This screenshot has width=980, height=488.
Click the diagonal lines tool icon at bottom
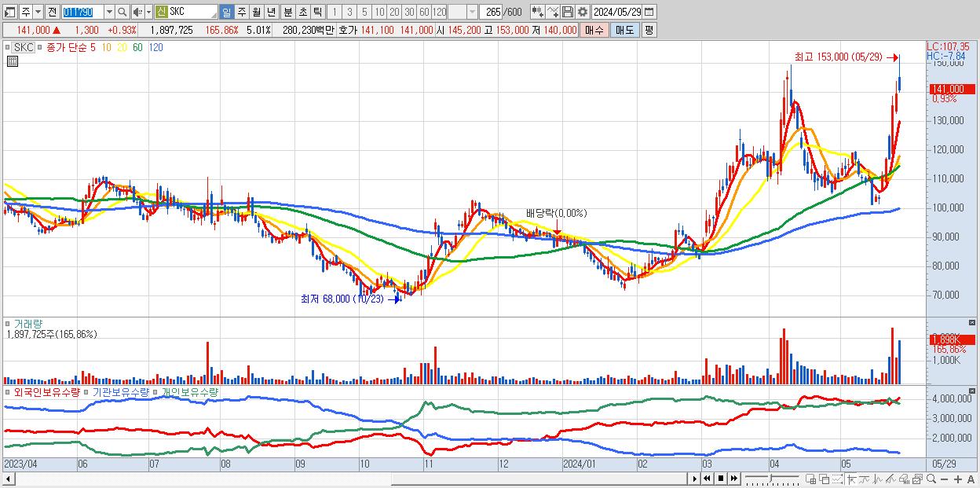(891, 479)
